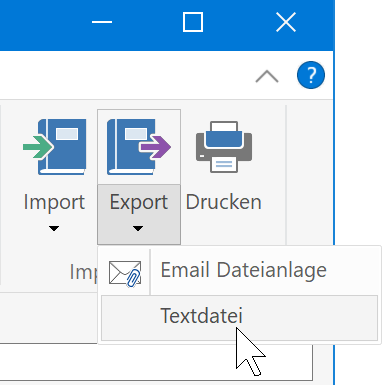
Task: Select the Textdatei export option
Action: [240, 318]
